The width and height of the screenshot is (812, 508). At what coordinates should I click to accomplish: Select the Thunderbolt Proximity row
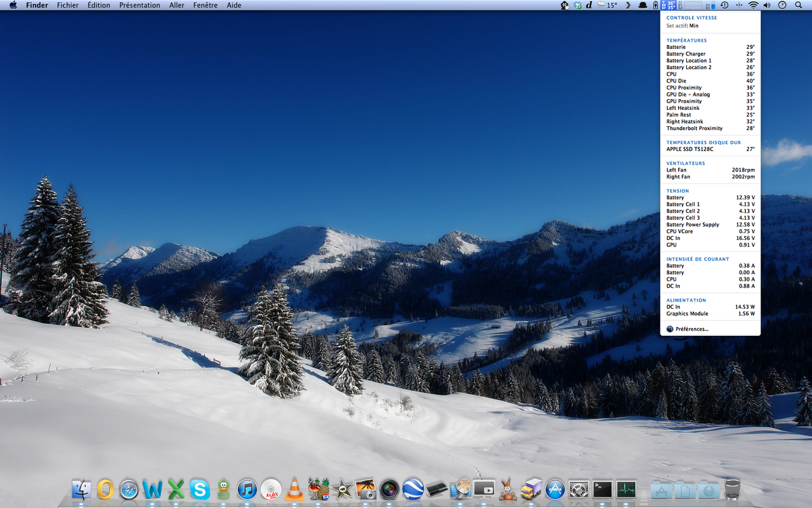[x=710, y=128]
